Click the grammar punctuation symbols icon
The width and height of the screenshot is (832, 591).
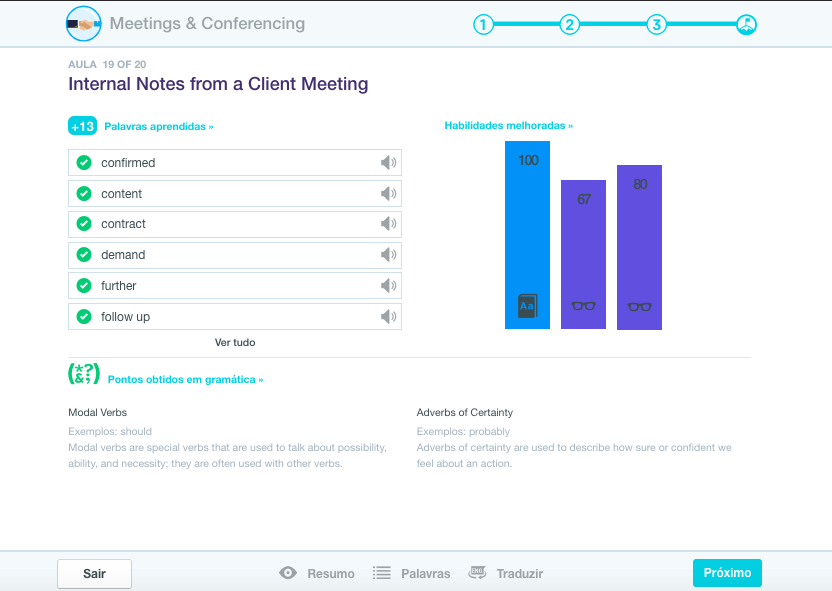pyautogui.click(x=84, y=373)
